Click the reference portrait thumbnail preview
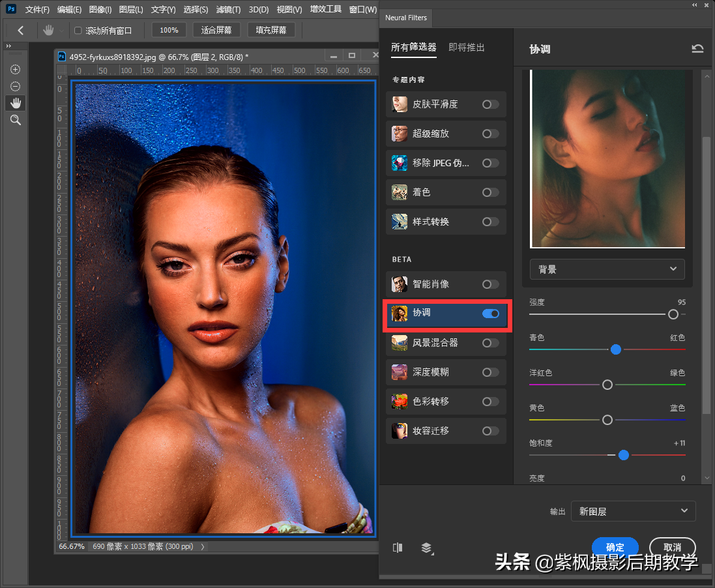Image resolution: width=715 pixels, height=588 pixels. (x=607, y=159)
